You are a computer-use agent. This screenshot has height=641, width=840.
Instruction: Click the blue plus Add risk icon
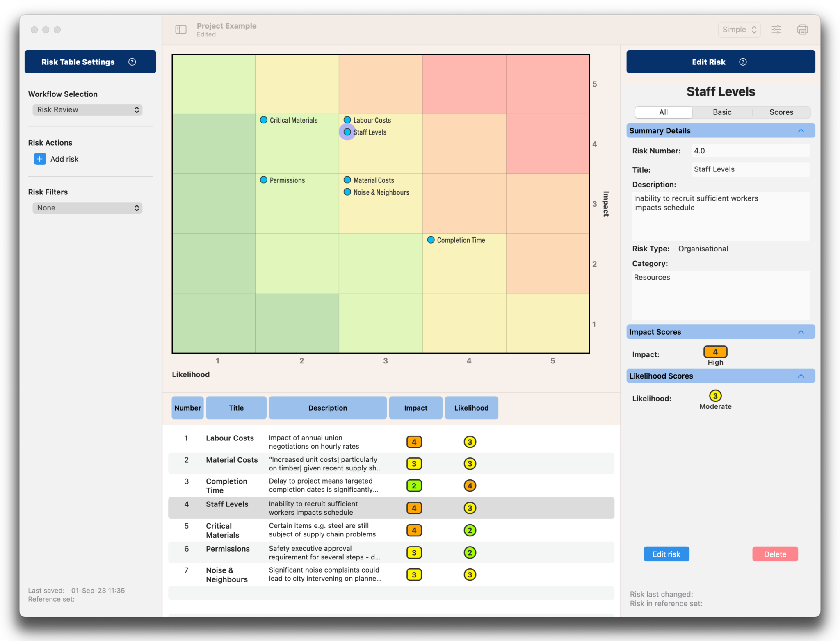(40, 159)
